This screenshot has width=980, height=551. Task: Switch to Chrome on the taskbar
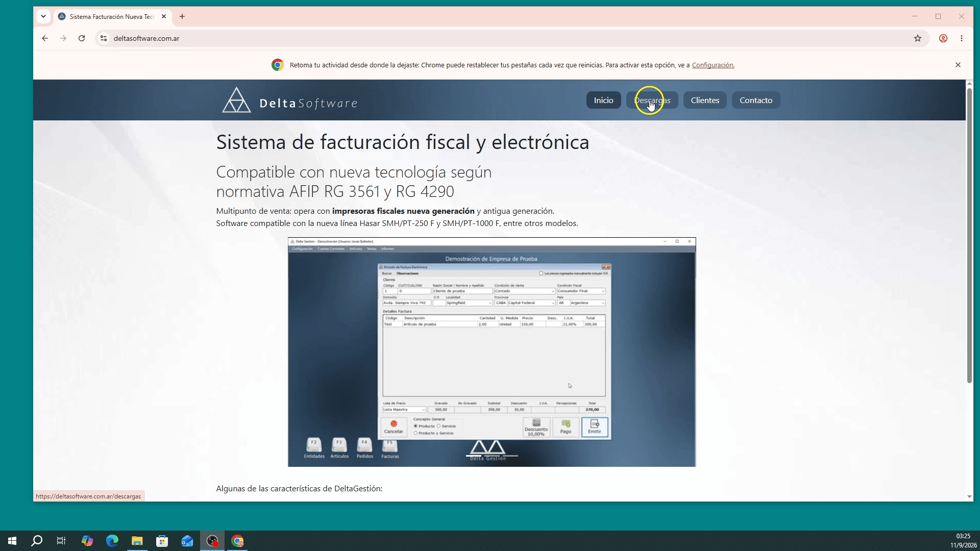(x=238, y=541)
